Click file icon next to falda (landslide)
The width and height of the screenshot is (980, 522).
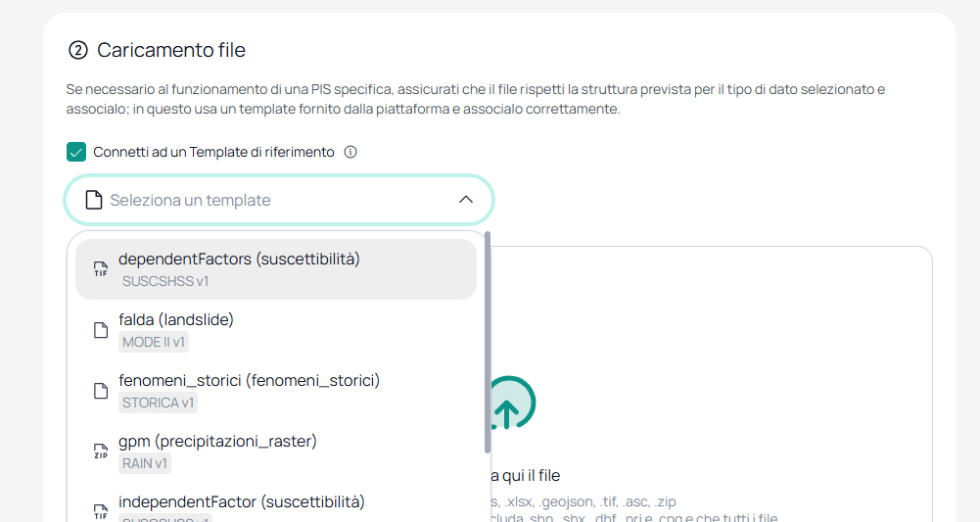(101, 330)
